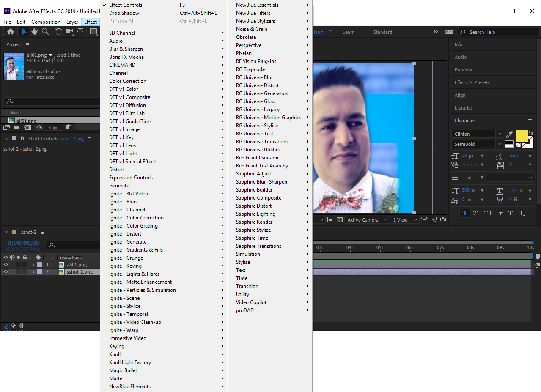Expand the sshot-2.png layer properties
This screenshot has width=541, height=392.
click(x=33, y=272)
